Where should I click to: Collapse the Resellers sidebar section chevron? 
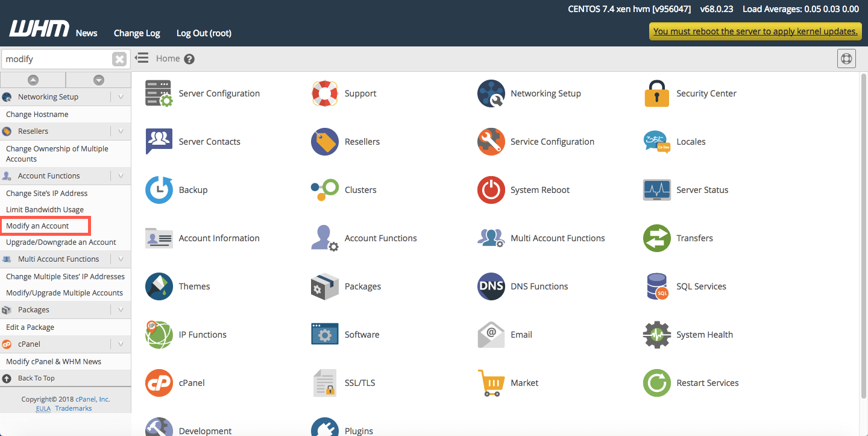coord(121,131)
